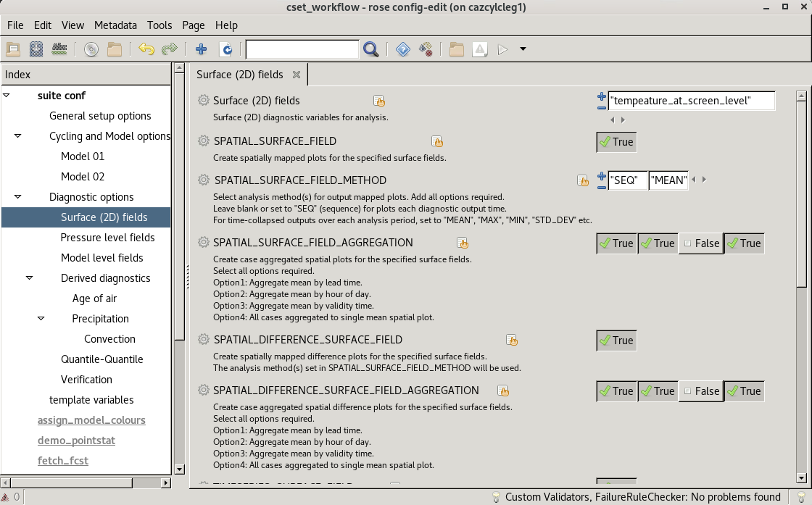Redo the last change
812x505 pixels.
pos(170,50)
